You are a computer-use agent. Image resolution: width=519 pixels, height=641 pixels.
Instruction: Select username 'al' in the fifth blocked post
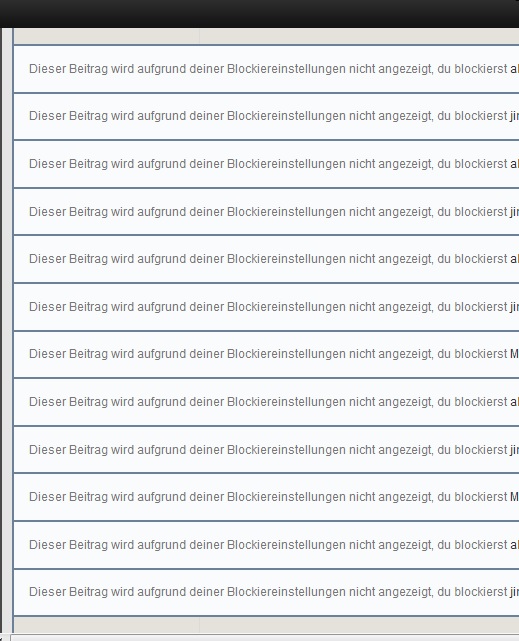[515, 259]
